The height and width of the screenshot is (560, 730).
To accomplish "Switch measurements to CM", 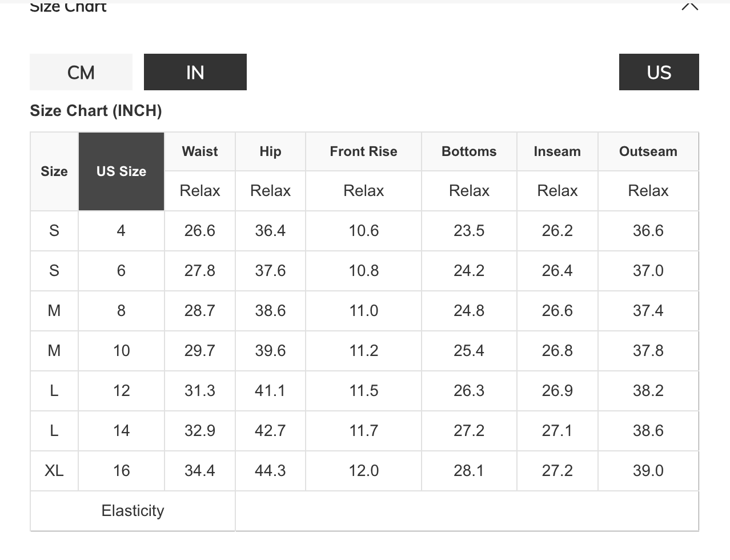I will (x=81, y=72).
